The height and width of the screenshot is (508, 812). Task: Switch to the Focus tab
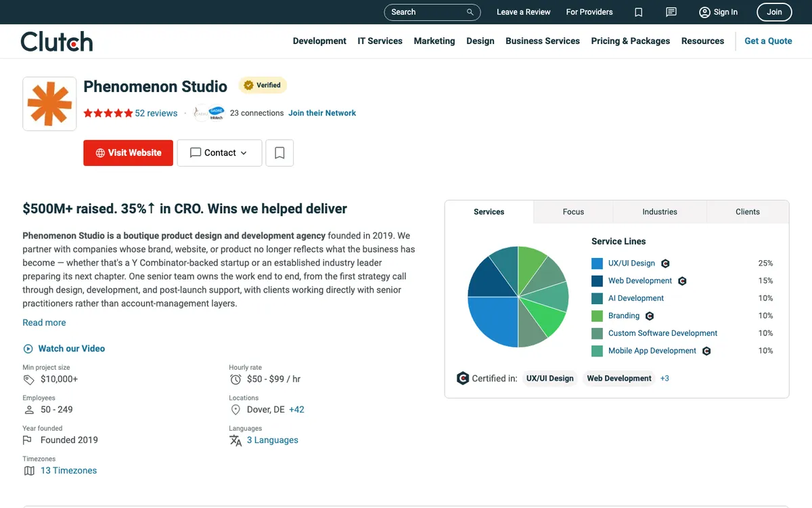tap(573, 212)
